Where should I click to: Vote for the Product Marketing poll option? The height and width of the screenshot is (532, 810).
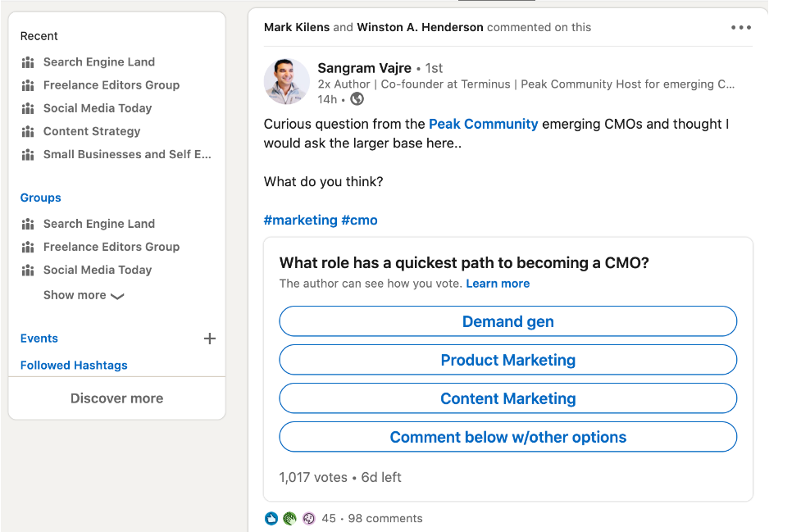pyautogui.click(x=507, y=360)
